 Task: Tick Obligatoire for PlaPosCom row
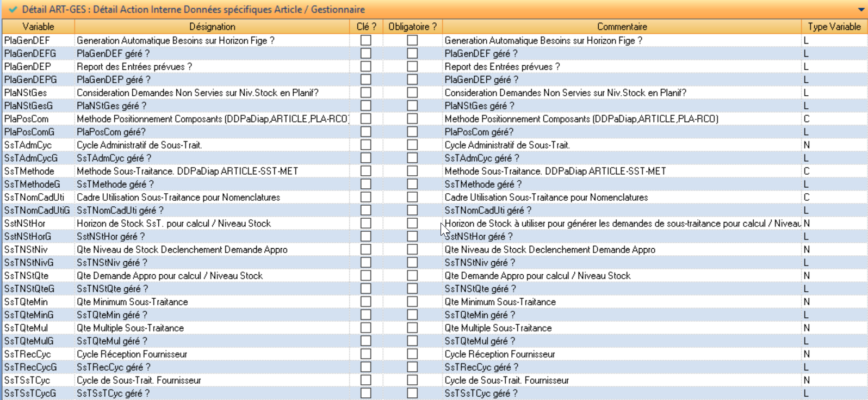pos(412,119)
